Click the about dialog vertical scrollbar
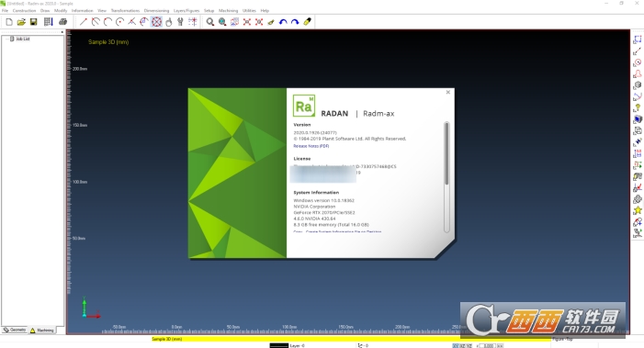Viewport: 644px width, 348px height. click(446, 177)
